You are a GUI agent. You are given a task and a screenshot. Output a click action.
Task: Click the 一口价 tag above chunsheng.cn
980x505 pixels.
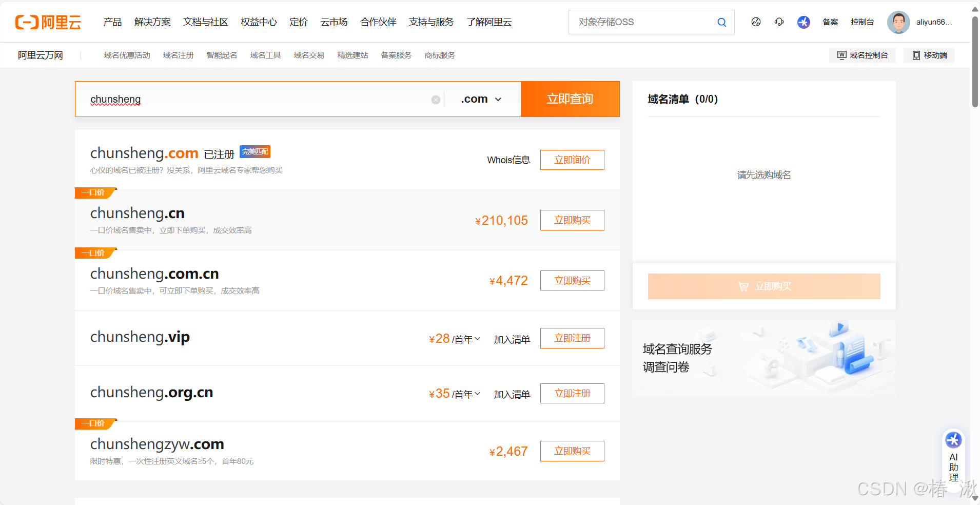click(95, 192)
